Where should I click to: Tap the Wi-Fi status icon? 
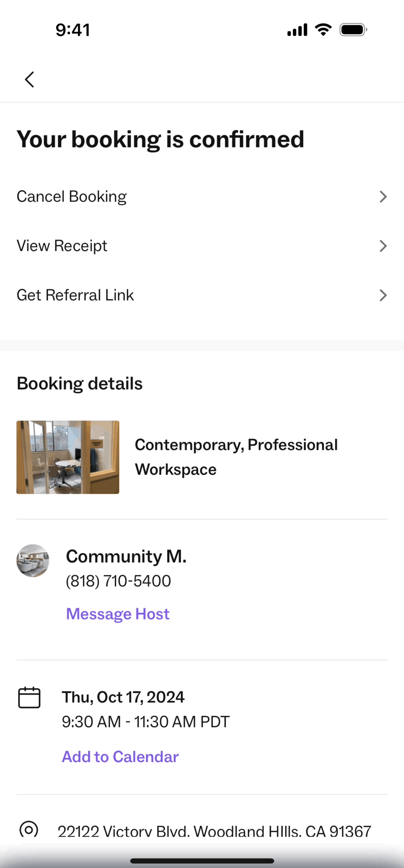coord(323,30)
